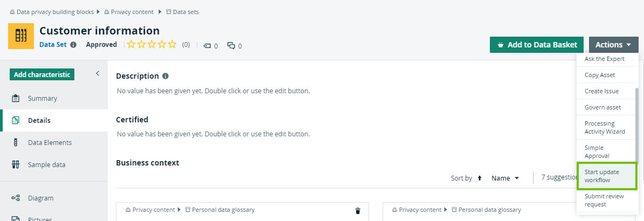The height and width of the screenshot is (221, 644).
Task: Open the Name sort dropdown
Action: tap(505, 178)
